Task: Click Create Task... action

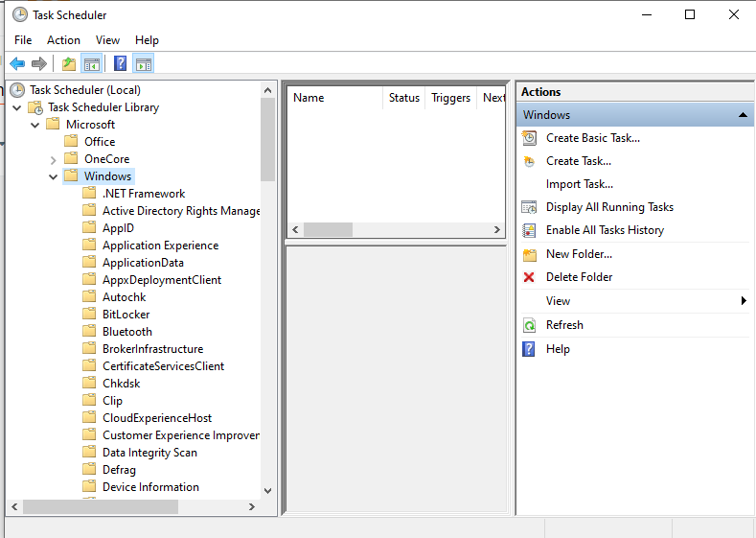Action: (579, 161)
